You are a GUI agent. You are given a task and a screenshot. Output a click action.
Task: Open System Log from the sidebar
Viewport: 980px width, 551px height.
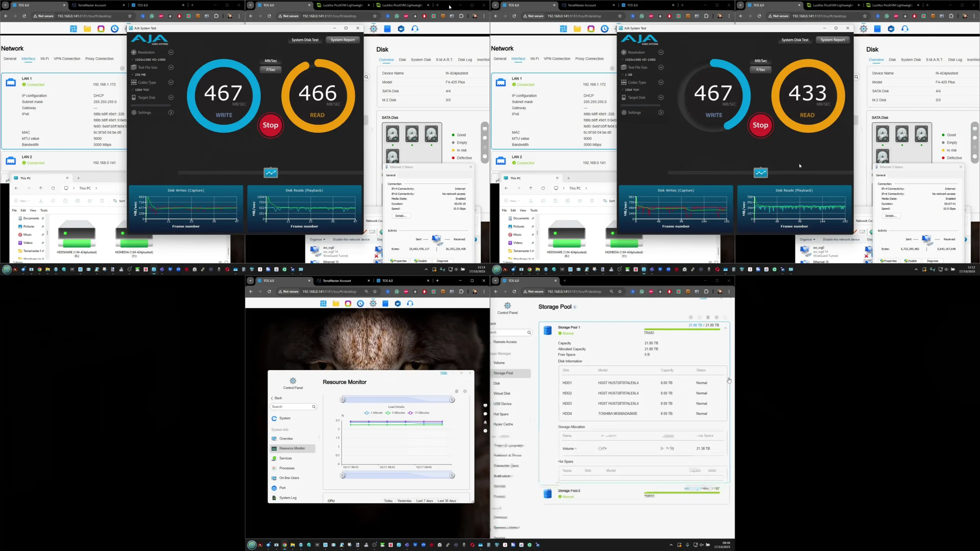click(x=287, y=498)
